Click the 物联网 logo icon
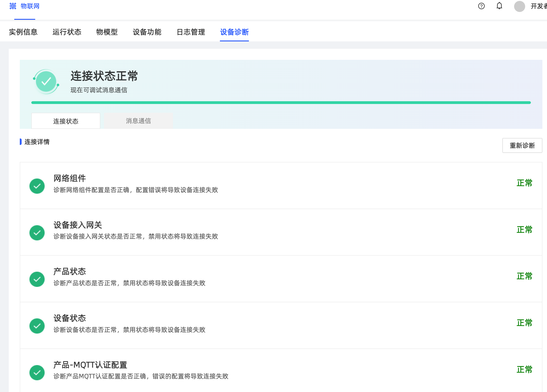547x392 pixels. (13, 6)
